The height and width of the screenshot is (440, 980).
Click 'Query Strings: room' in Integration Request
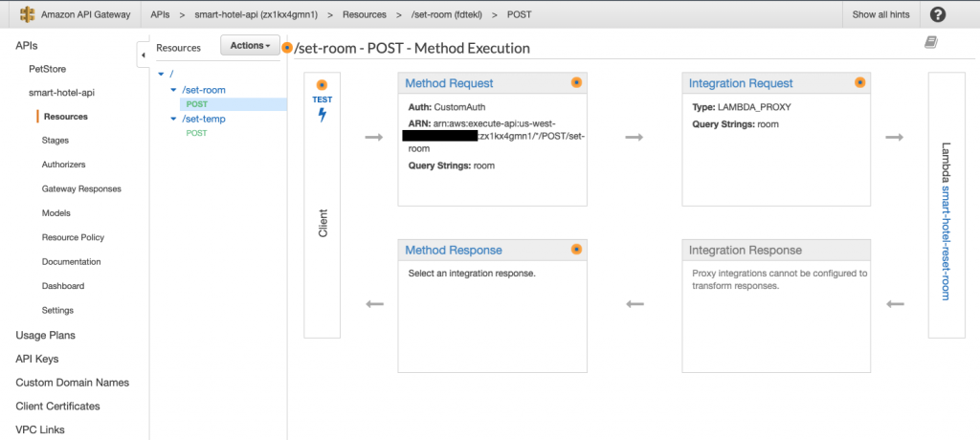[735, 124]
